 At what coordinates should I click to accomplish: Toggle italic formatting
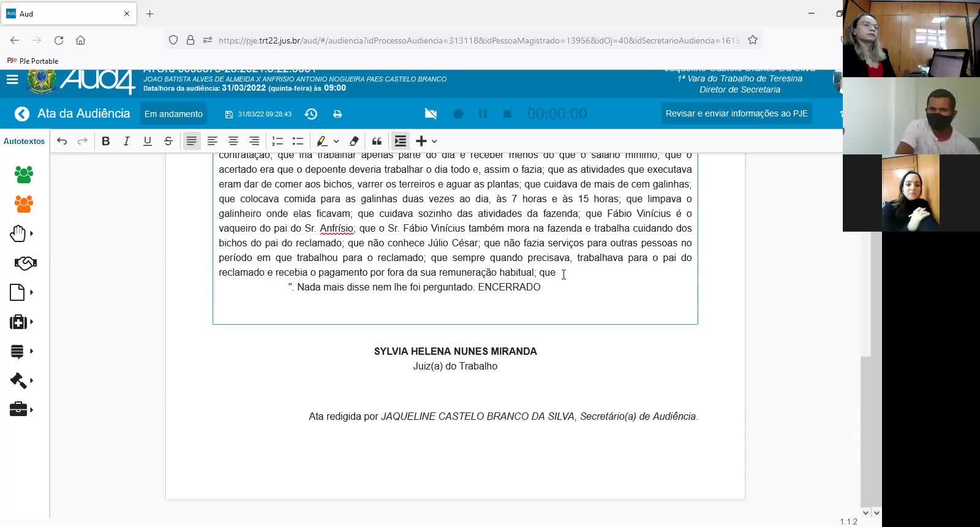[x=127, y=141]
